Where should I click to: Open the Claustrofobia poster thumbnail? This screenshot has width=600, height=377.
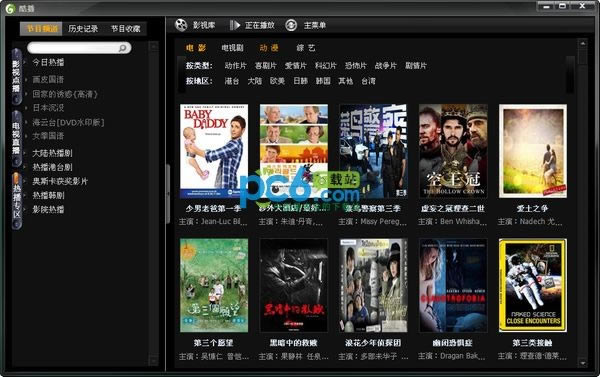(453, 286)
